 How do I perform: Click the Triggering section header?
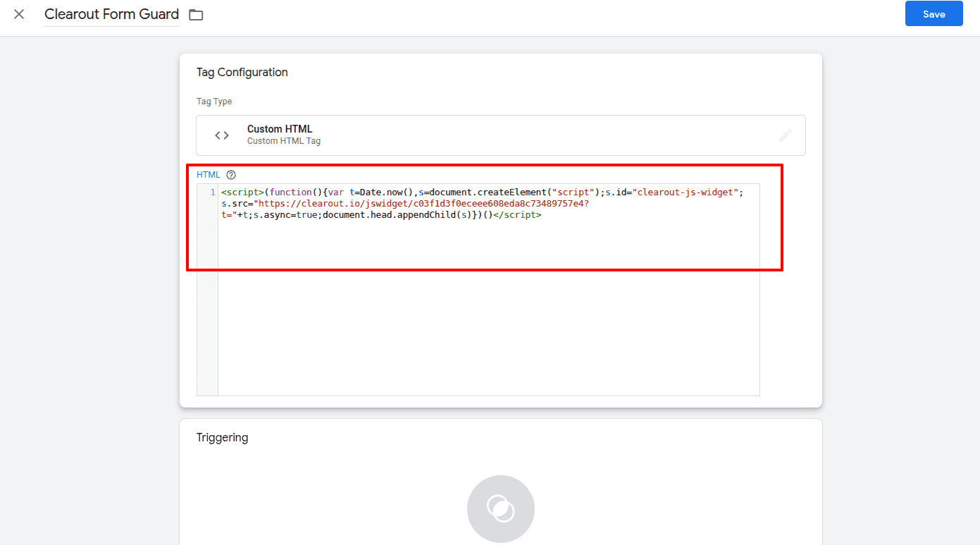[x=223, y=437]
